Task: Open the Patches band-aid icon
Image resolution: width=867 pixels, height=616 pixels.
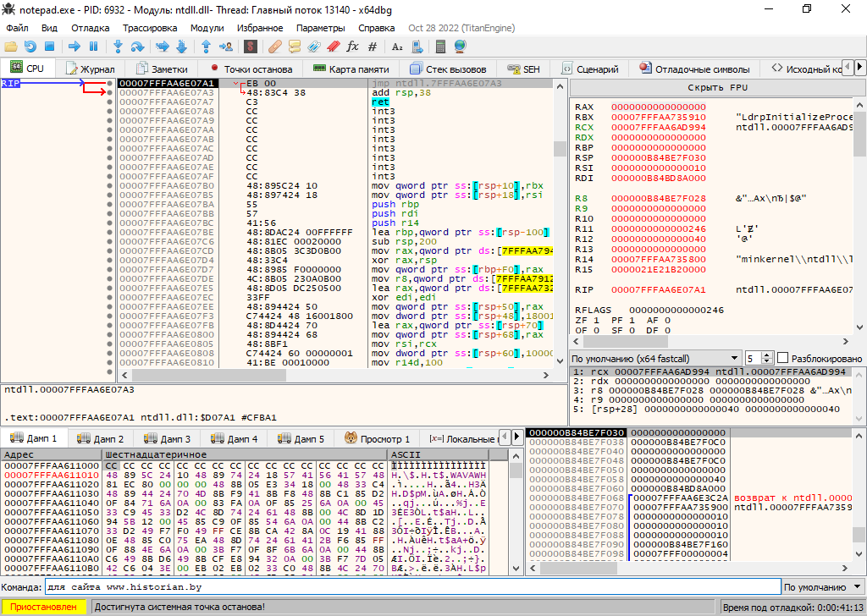Action: pyautogui.click(x=275, y=47)
